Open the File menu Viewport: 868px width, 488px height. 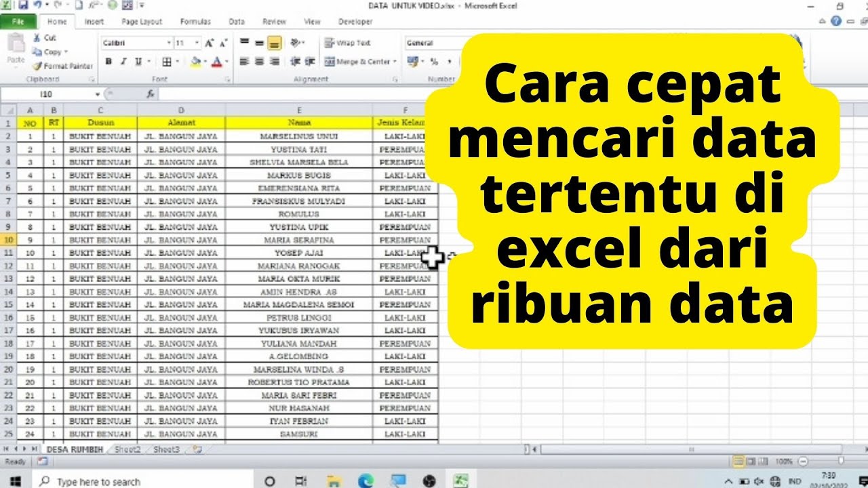point(20,21)
